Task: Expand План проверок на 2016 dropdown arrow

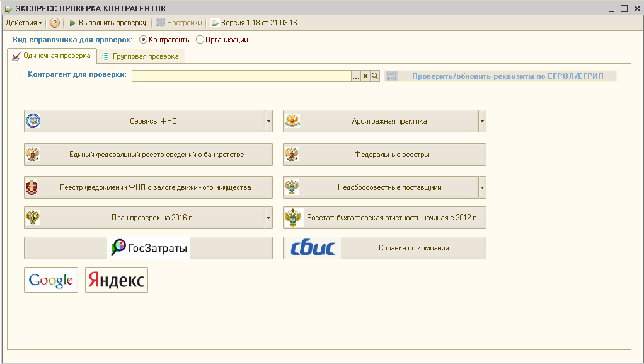Action: tap(268, 218)
